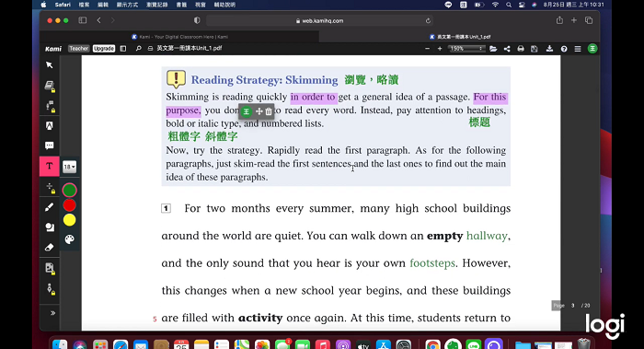Click the Kami logo
The height and width of the screenshot is (349, 644).
coord(53,49)
